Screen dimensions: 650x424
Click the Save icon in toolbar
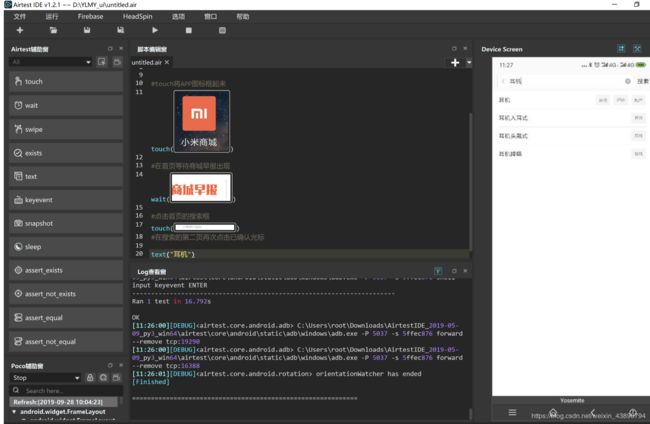pyautogui.click(x=87, y=30)
